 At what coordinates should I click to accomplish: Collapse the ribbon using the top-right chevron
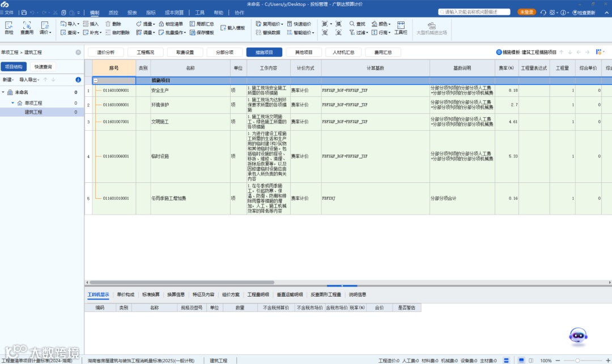[606, 12]
